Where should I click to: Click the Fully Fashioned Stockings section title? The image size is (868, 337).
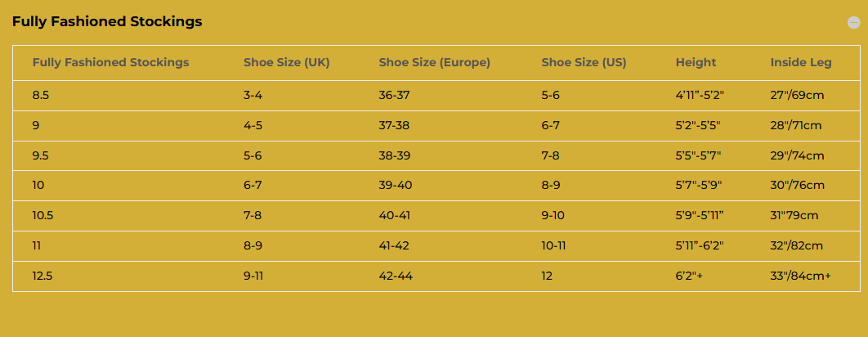click(x=107, y=22)
